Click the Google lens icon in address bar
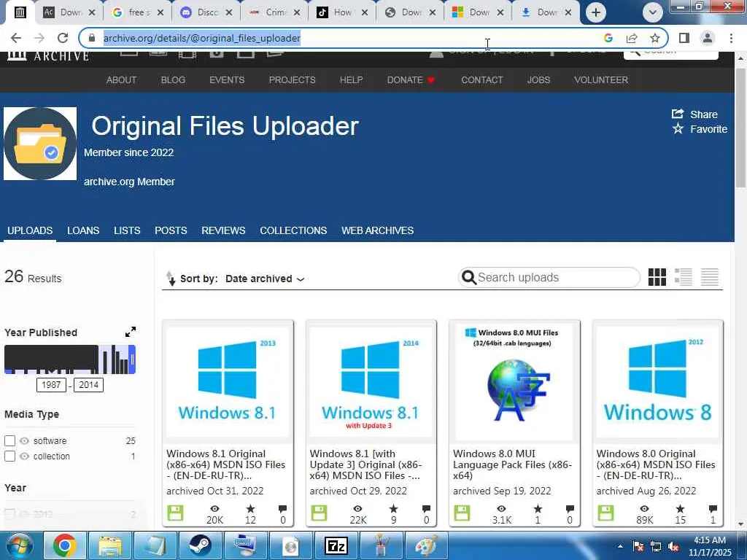Screen dimensions: 747x560 608,38
